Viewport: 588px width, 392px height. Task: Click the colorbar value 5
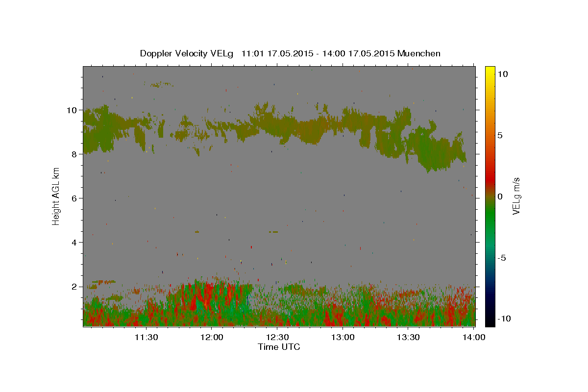500,135
